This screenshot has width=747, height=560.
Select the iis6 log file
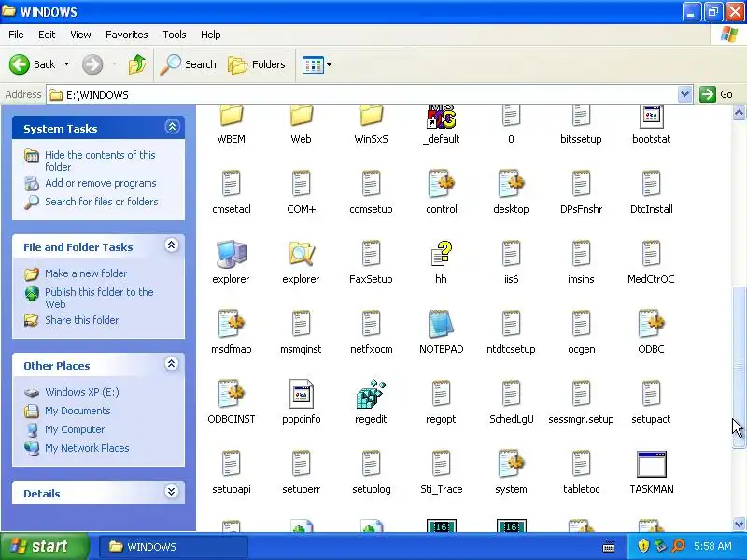[x=511, y=254]
